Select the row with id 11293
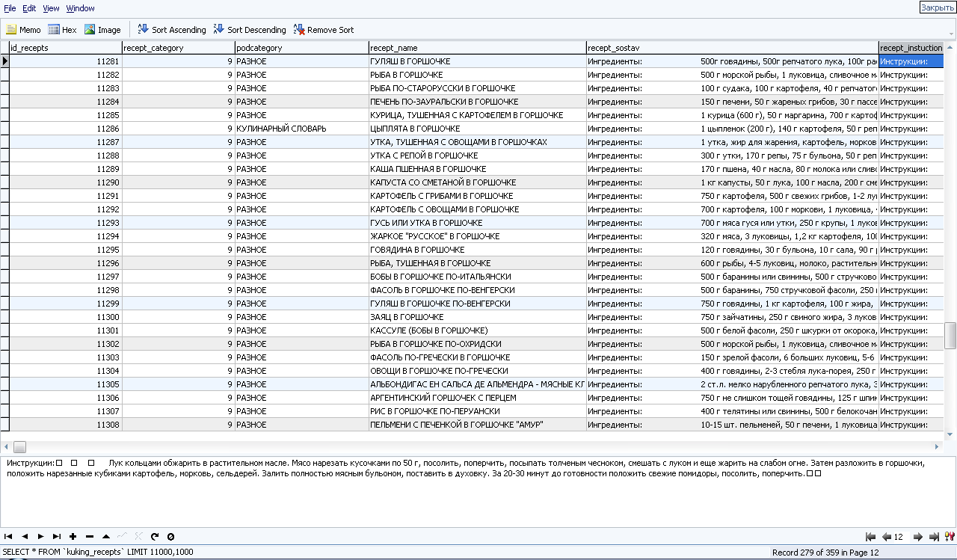Screen dimensions: 957x560 108,223
